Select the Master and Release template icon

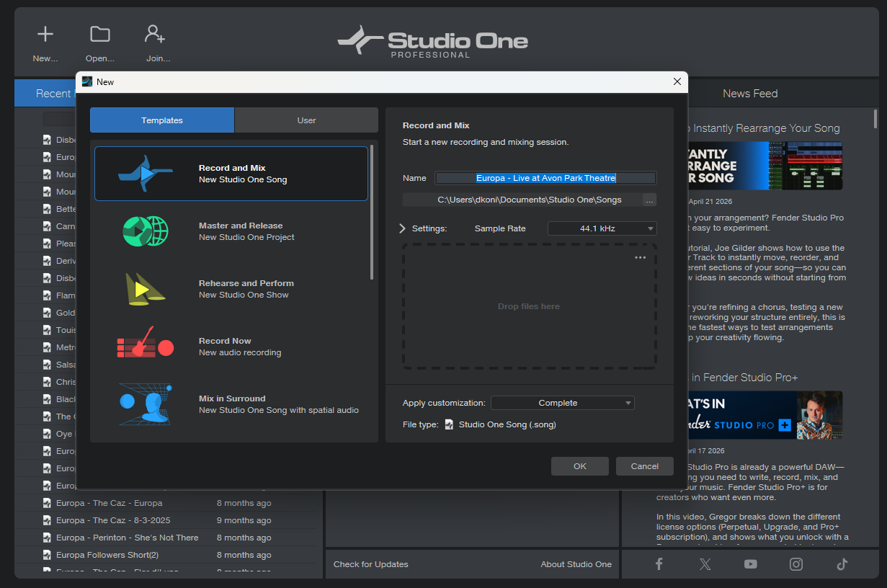click(146, 231)
